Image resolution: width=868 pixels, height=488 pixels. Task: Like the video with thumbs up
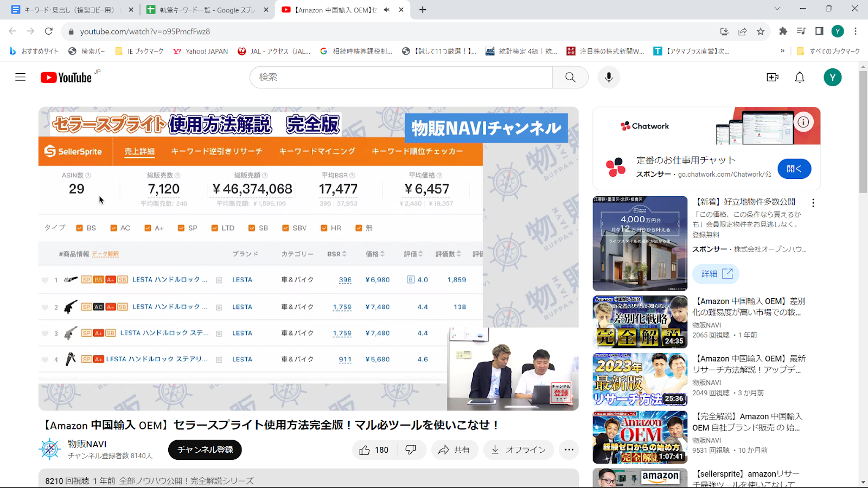(374, 450)
